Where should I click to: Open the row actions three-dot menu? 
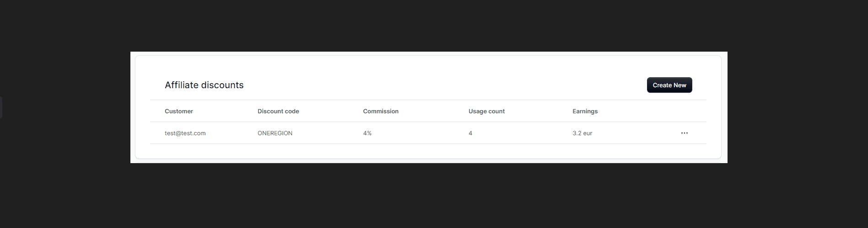[684, 133]
